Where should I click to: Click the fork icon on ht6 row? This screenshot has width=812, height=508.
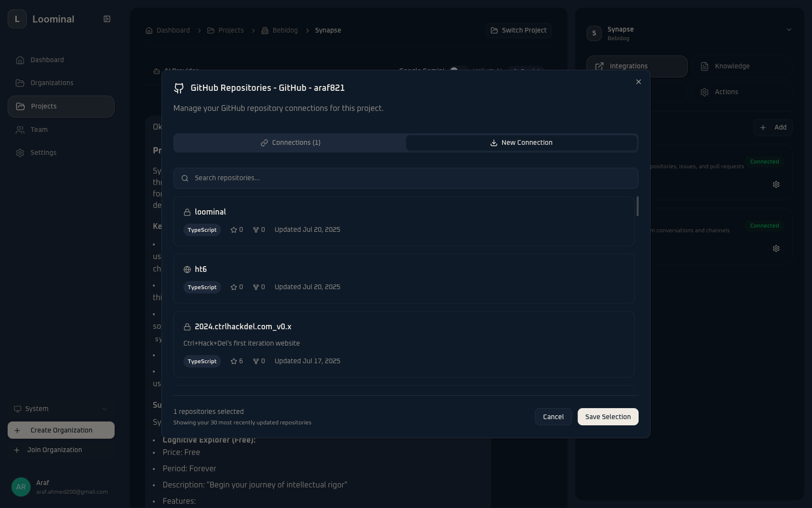point(256,287)
